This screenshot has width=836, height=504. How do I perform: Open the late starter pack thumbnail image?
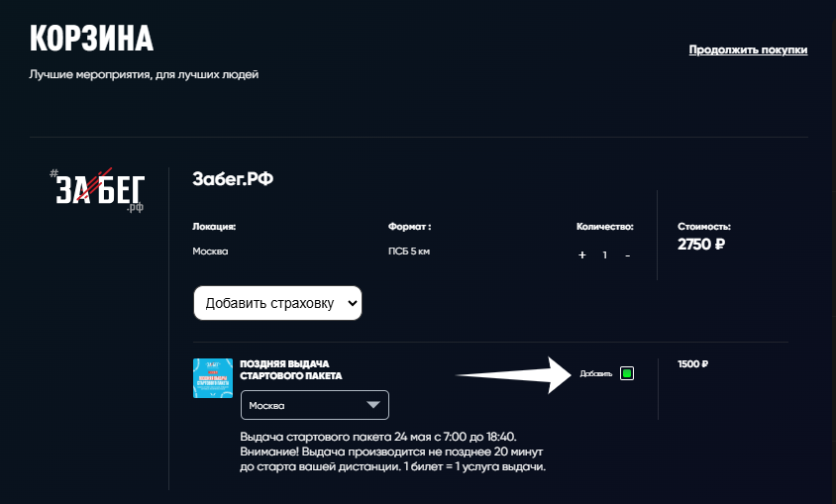click(x=213, y=378)
